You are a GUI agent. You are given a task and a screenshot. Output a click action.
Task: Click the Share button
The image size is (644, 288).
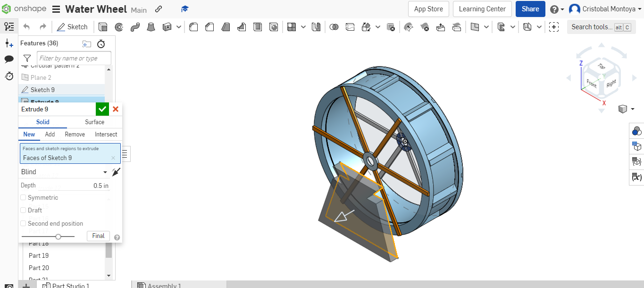(530, 9)
